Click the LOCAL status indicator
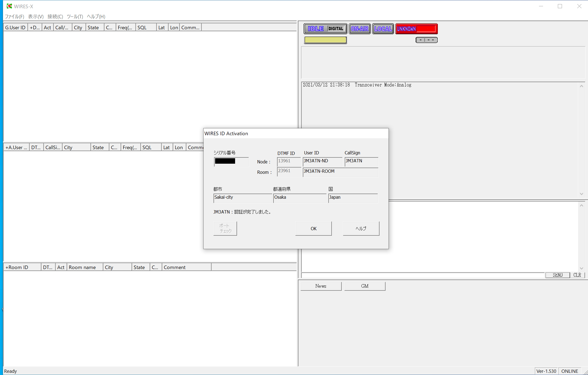 click(x=383, y=29)
